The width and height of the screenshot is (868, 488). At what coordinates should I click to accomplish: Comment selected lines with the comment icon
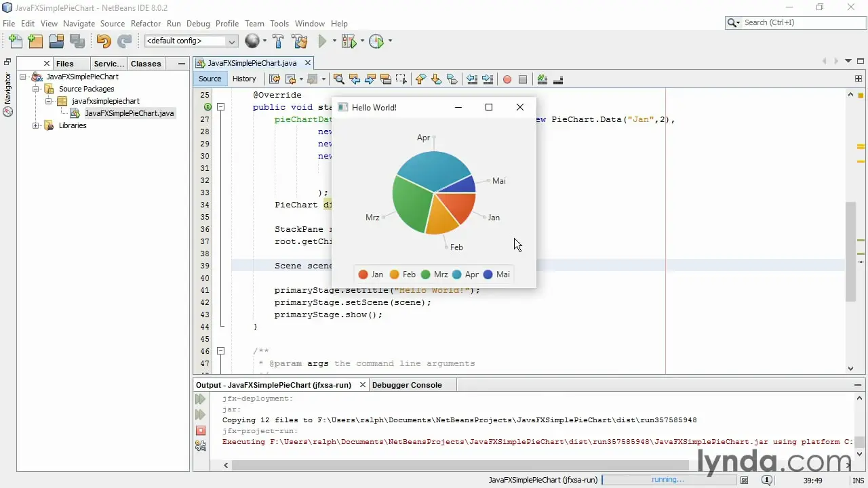pyautogui.click(x=542, y=79)
